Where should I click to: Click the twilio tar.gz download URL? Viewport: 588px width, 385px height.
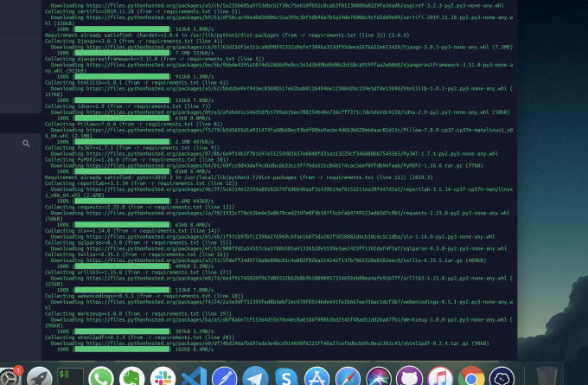coord(274,260)
